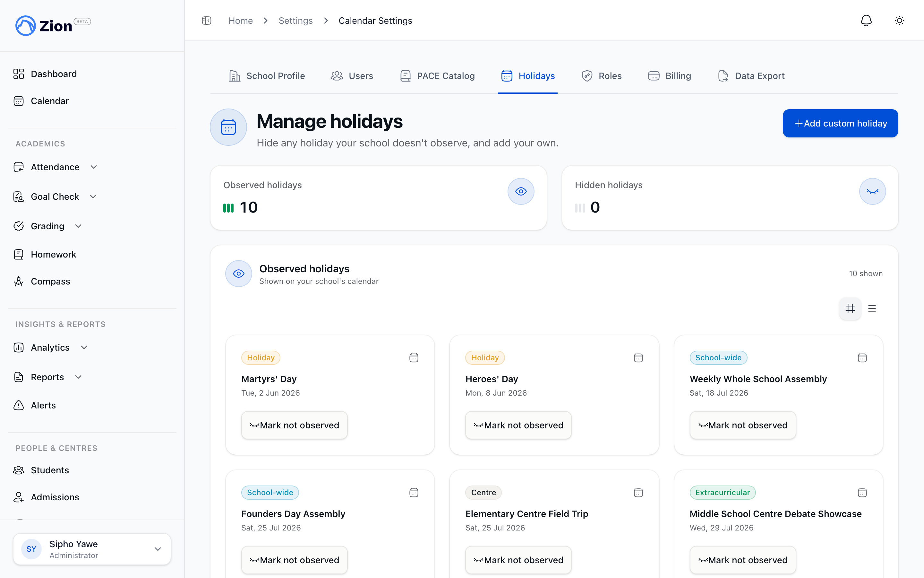Click calendar icon on Elementary Centre Field Trip card
Screen dimensions: 924x578
pyautogui.click(x=638, y=493)
